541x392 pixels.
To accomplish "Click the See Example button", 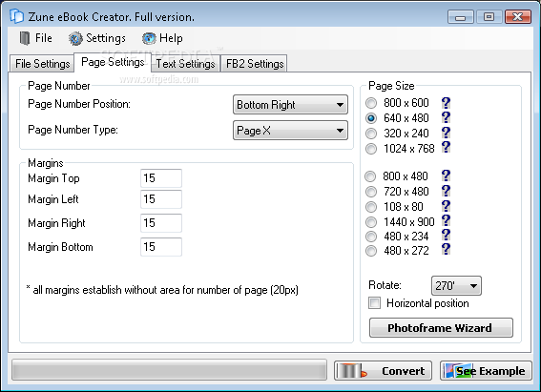I will pyautogui.click(x=486, y=371).
